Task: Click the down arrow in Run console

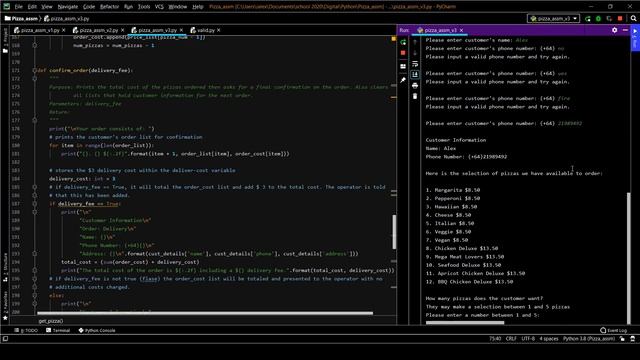Action: coord(415,53)
